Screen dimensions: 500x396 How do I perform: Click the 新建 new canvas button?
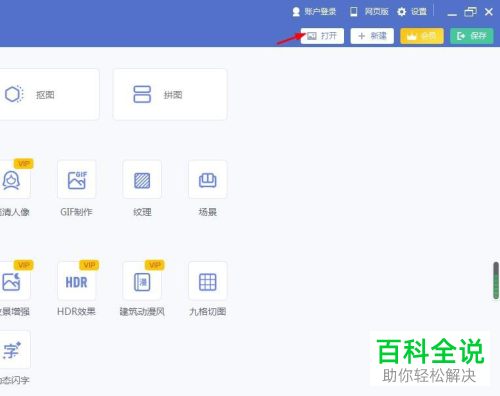(x=372, y=36)
